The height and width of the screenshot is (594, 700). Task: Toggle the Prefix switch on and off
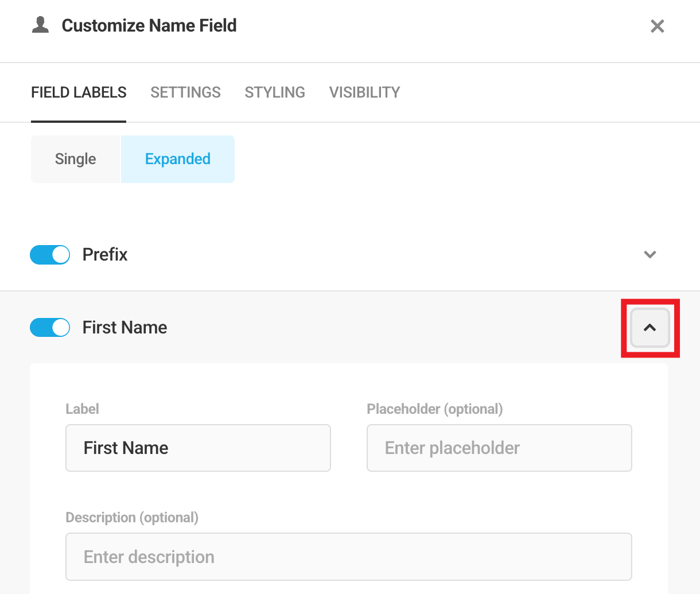point(50,254)
